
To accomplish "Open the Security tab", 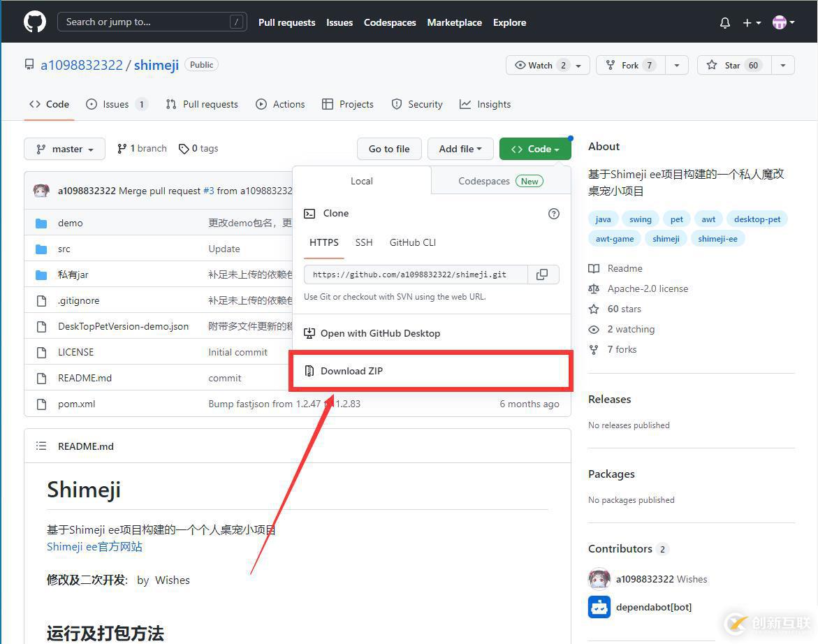I will [417, 104].
